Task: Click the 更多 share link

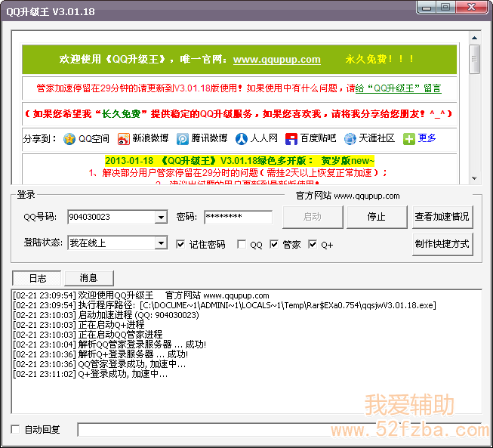Action: [x=427, y=138]
